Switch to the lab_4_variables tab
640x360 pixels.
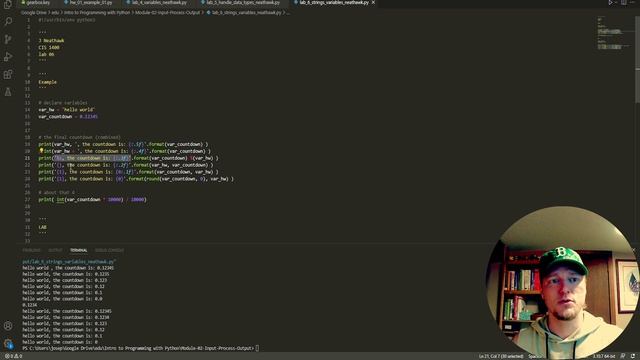coord(157,2)
